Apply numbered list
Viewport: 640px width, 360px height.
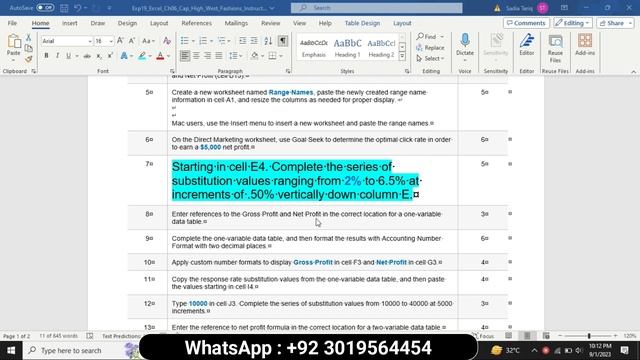point(203,41)
